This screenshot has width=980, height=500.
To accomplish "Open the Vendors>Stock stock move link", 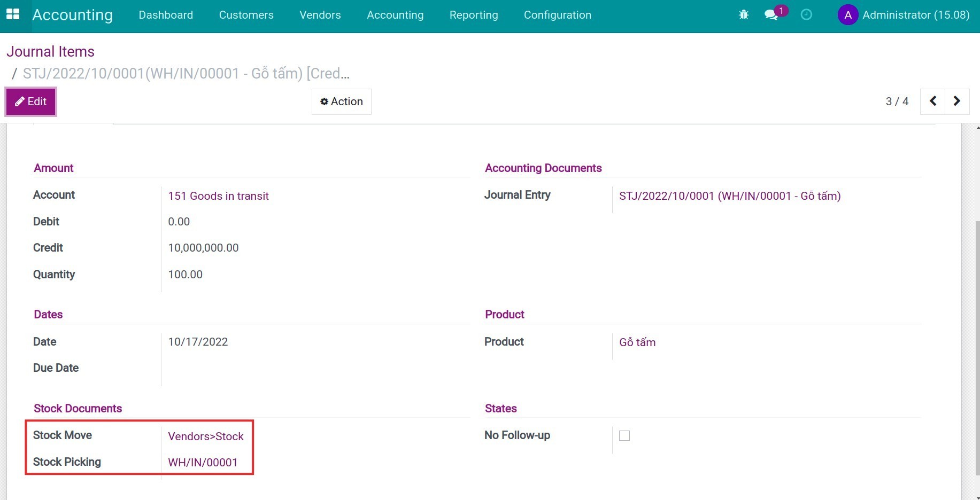I will [206, 436].
